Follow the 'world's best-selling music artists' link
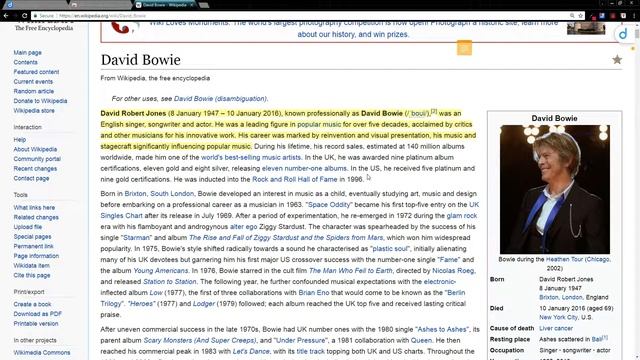 251,157
